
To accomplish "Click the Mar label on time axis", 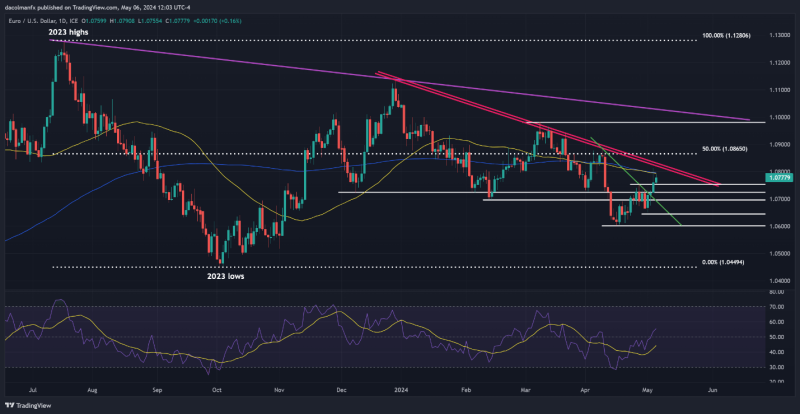I will click(x=525, y=389).
